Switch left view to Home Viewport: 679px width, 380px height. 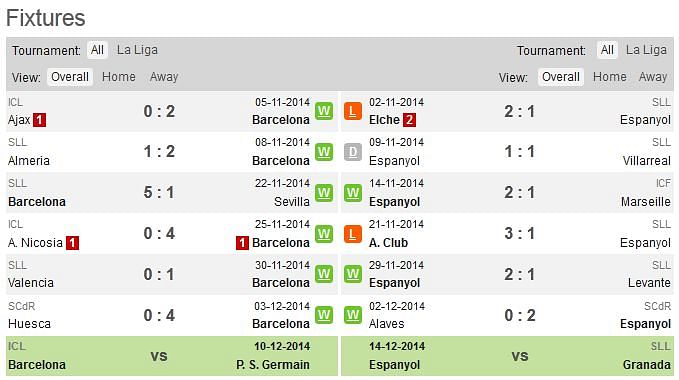(x=119, y=77)
